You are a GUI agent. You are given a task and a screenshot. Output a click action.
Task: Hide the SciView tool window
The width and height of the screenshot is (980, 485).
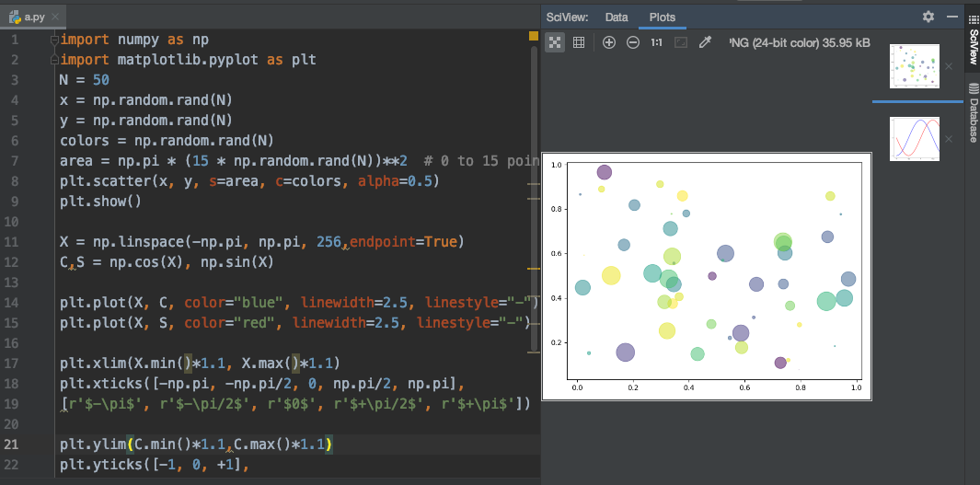click(x=952, y=17)
